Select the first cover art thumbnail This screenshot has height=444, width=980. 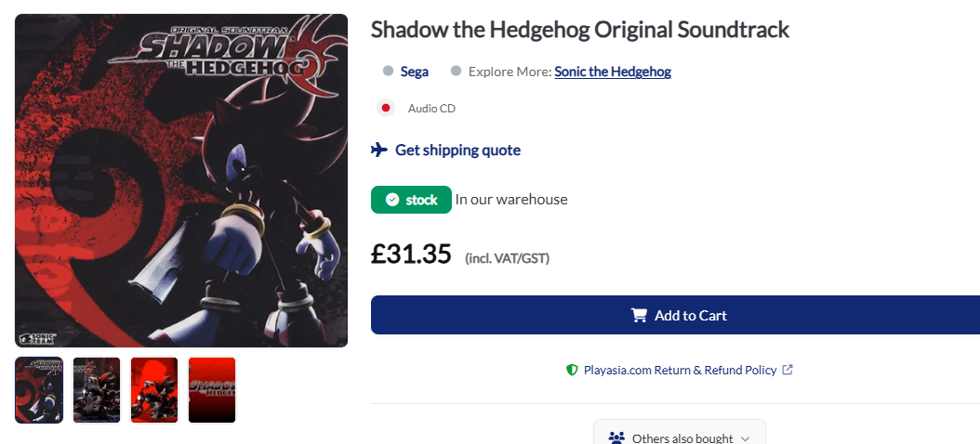[39, 390]
